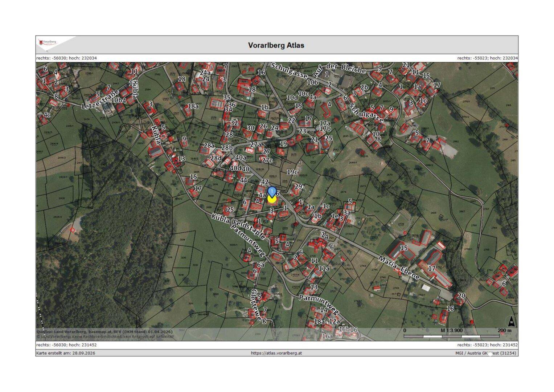The width and height of the screenshot is (554, 392).
Task: Select building labeled 19c
Action: 292,172
